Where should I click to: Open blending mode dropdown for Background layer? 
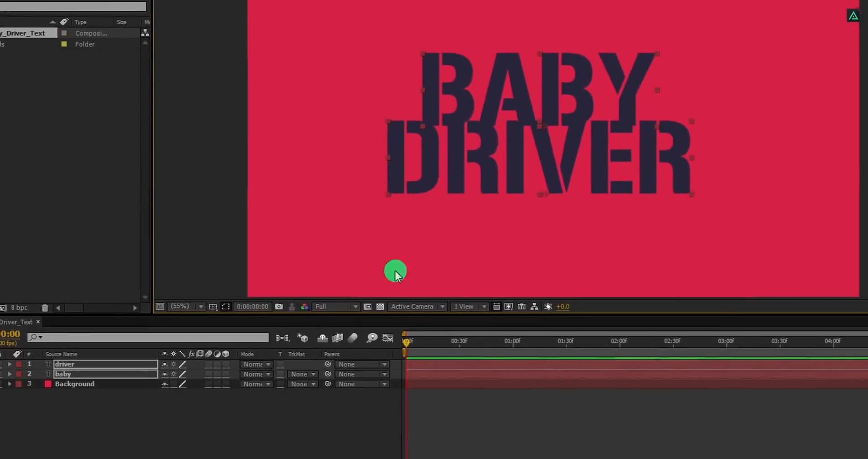(256, 384)
